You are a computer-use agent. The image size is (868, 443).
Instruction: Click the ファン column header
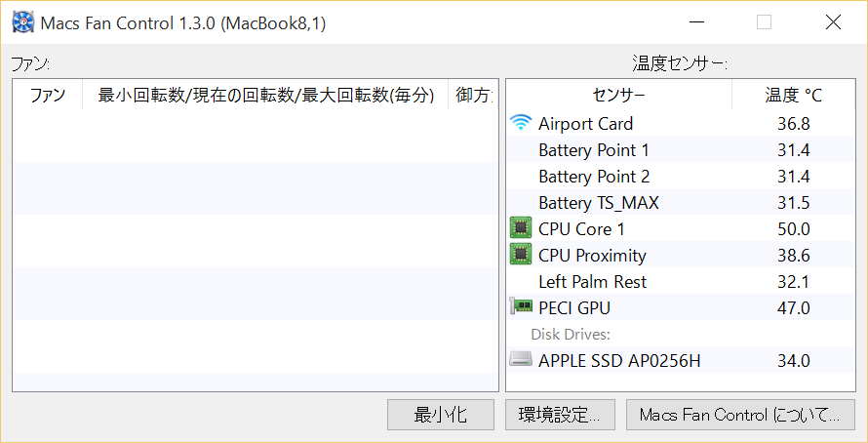click(48, 96)
